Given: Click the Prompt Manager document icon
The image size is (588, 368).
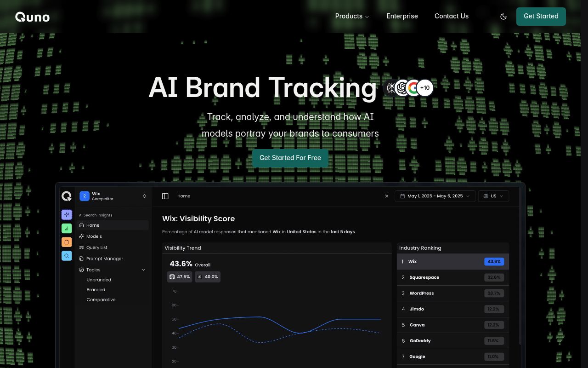Looking at the screenshot, I should pos(81,259).
